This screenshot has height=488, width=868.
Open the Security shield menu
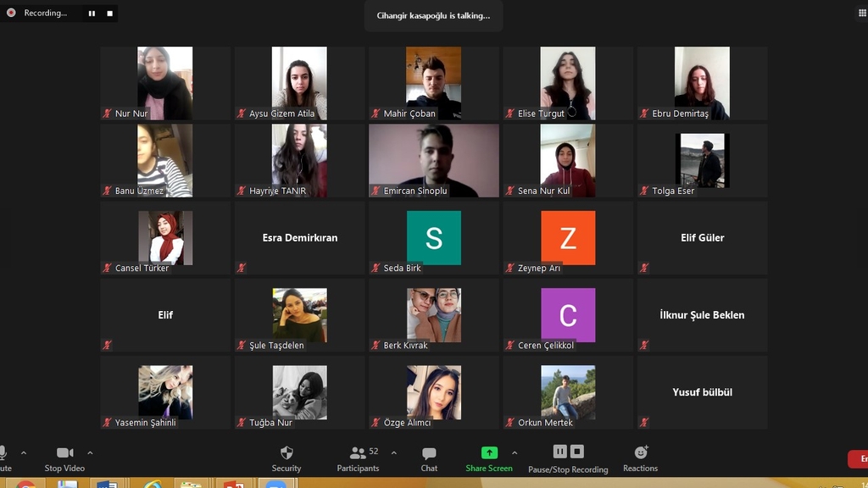(x=286, y=458)
